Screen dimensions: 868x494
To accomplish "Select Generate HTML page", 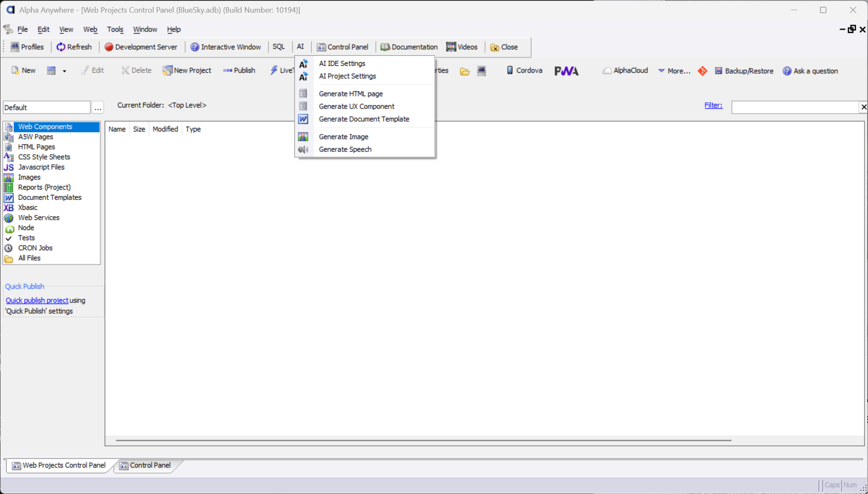I will tap(365, 94).
